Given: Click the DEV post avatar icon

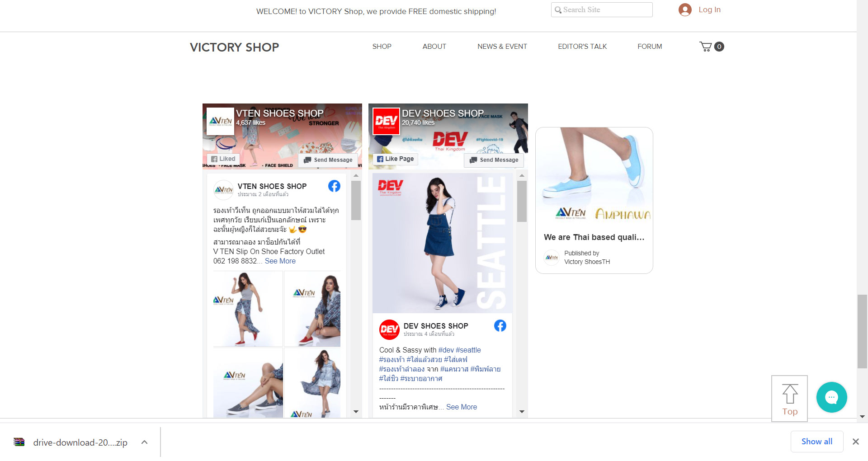Looking at the screenshot, I should pyautogui.click(x=389, y=329).
